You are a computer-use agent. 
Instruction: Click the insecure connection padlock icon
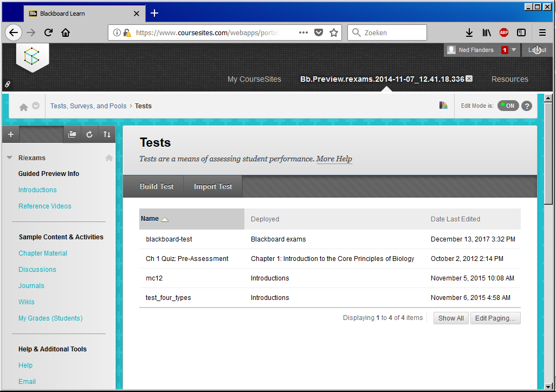127,32
